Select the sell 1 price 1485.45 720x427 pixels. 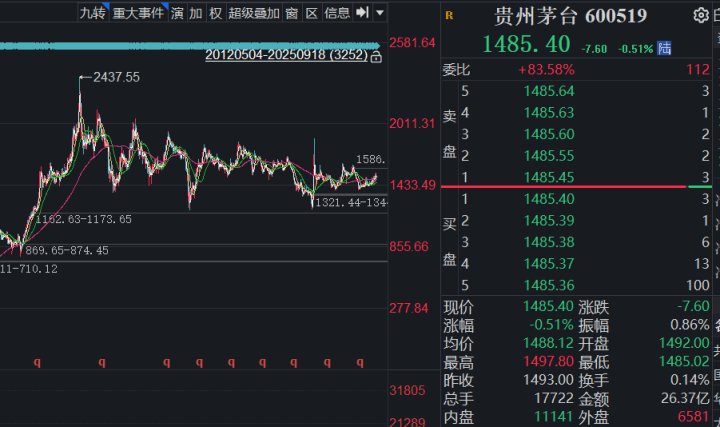click(x=549, y=177)
